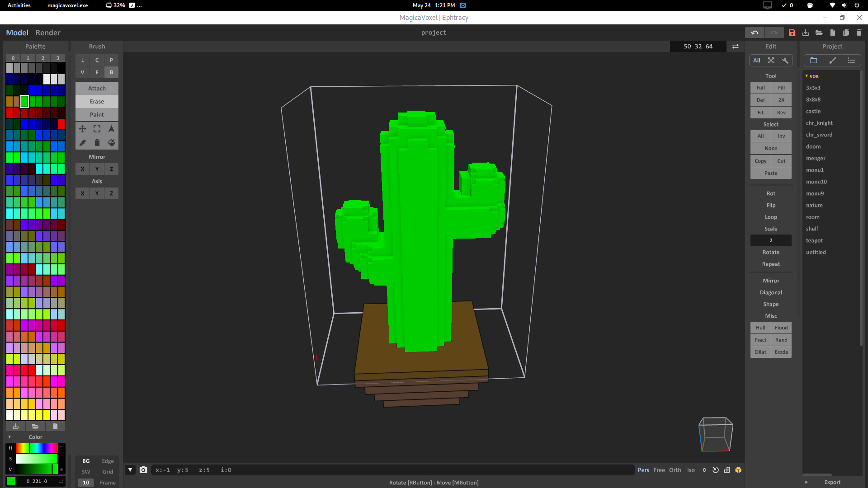Viewport: 868px width, 488px height.
Task: Click the remove-color trash icon under Brush
Action: [x=97, y=143]
